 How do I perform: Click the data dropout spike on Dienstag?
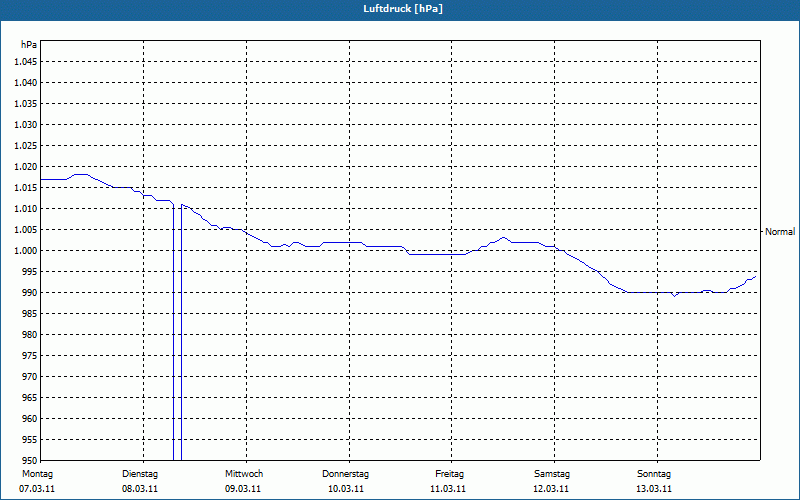click(x=178, y=332)
